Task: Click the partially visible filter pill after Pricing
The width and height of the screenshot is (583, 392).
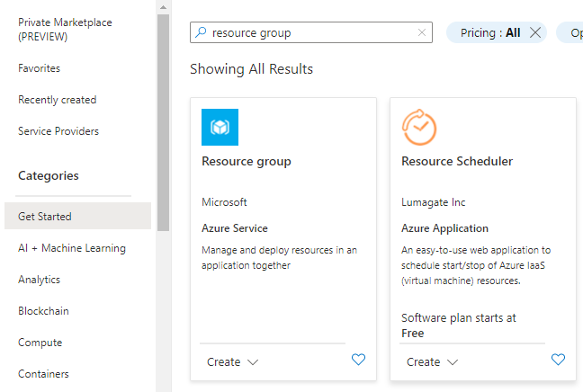Action: (x=570, y=32)
